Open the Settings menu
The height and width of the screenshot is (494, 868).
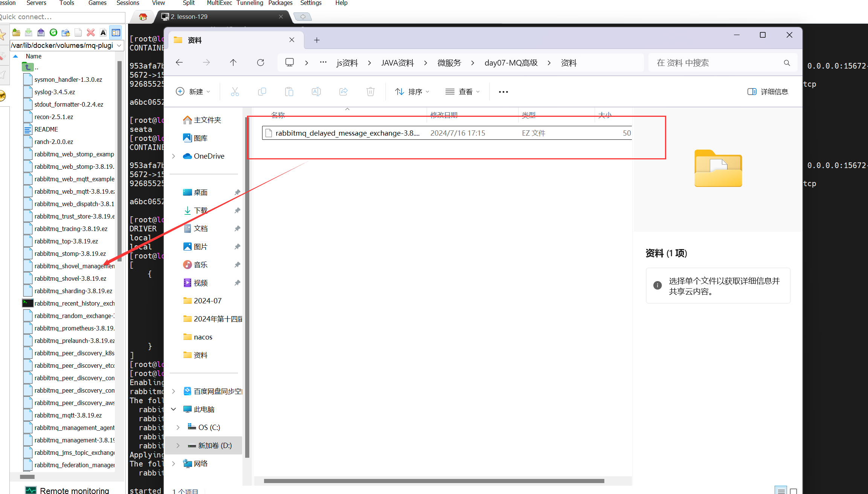click(x=311, y=3)
